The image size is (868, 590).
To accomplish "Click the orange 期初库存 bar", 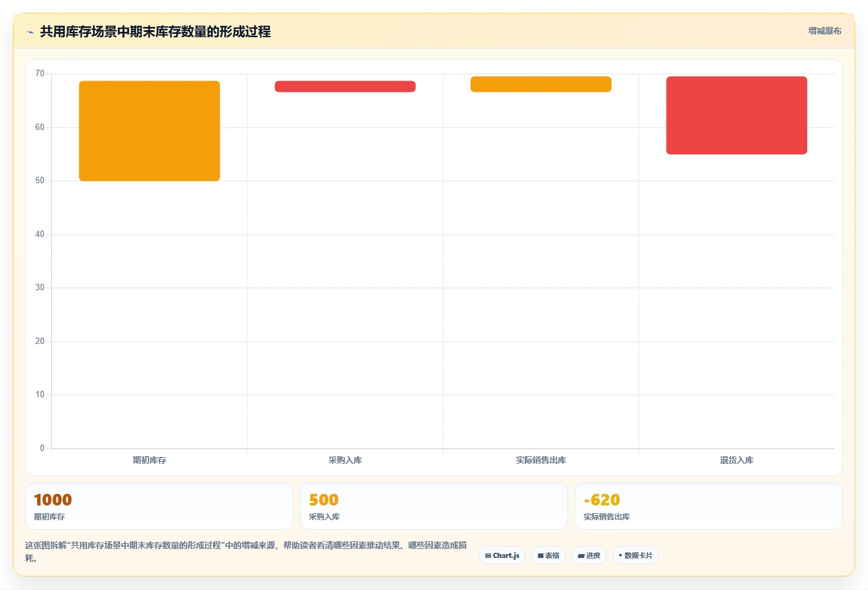I will coord(149,131).
